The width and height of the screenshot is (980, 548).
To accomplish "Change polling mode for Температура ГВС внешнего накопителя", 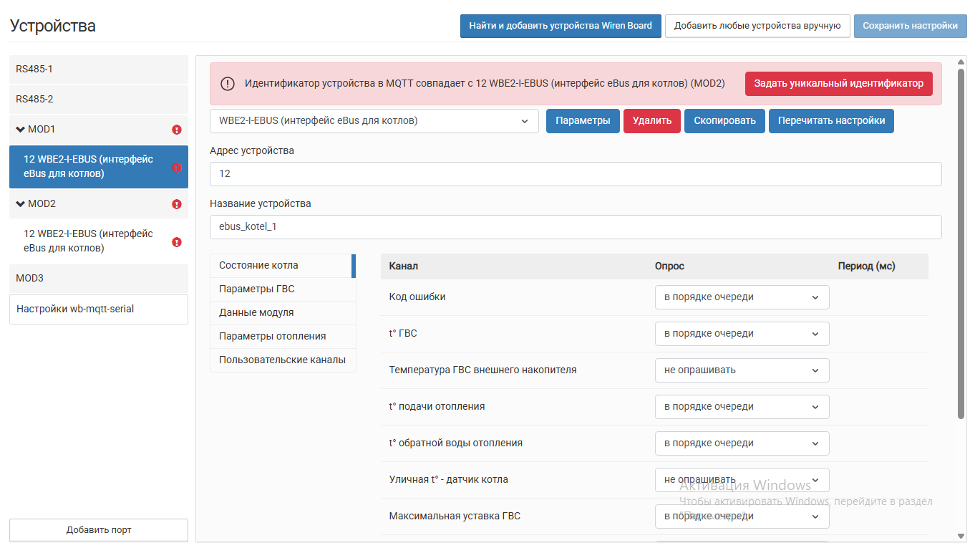I will [x=742, y=370].
